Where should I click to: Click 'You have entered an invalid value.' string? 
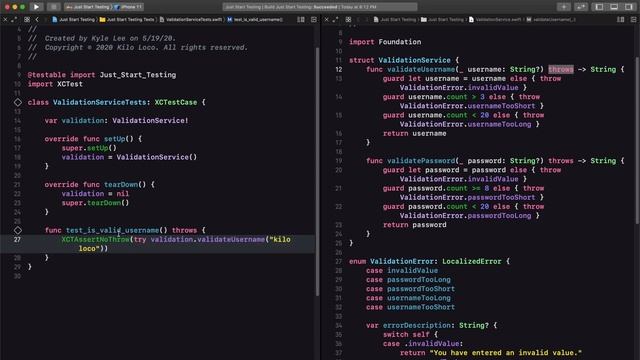coord(505,353)
